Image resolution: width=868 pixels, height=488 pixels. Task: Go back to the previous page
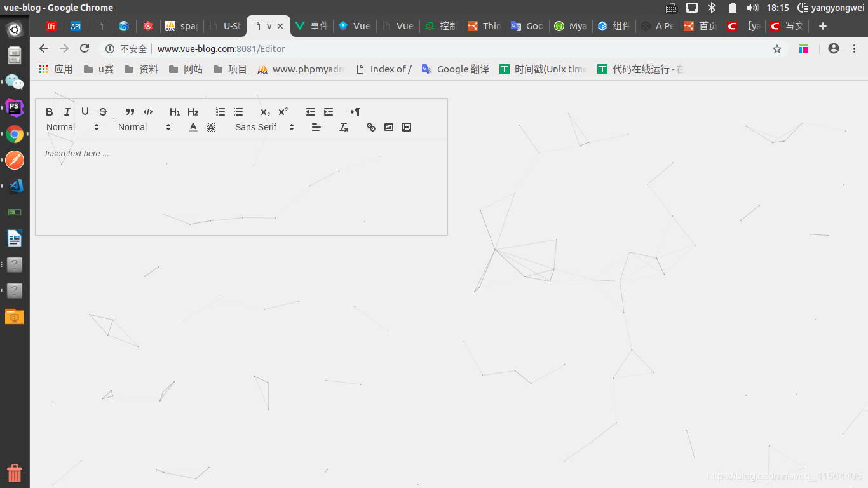pos(44,49)
